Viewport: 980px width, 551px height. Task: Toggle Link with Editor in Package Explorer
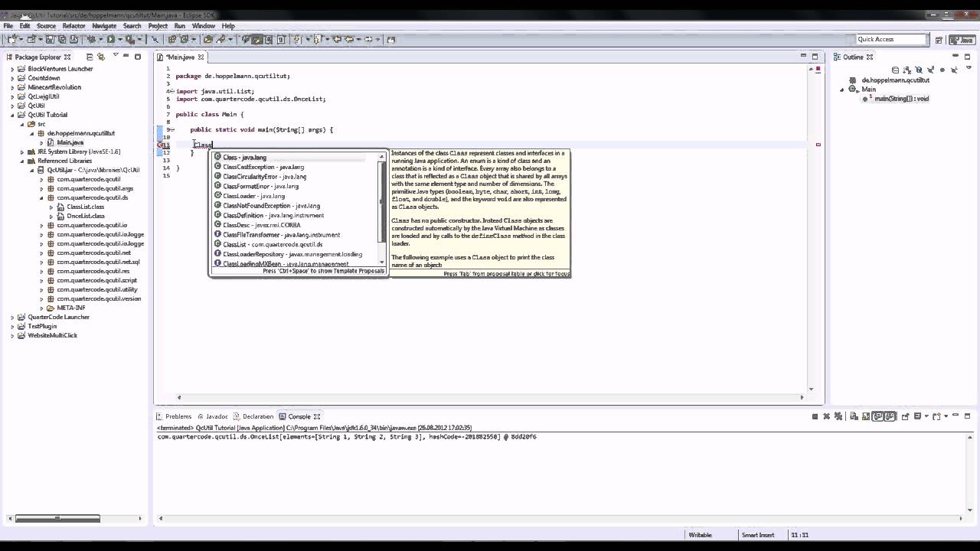pyautogui.click(x=101, y=57)
